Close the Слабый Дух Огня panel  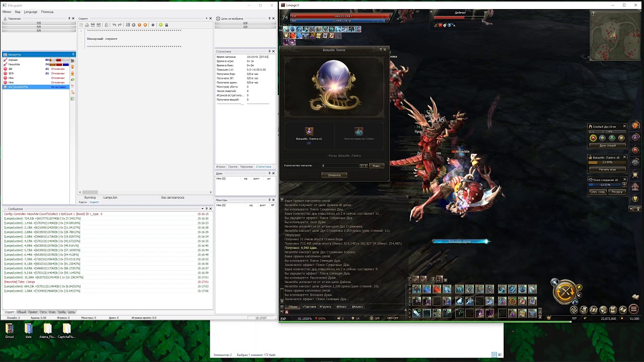[624, 126]
